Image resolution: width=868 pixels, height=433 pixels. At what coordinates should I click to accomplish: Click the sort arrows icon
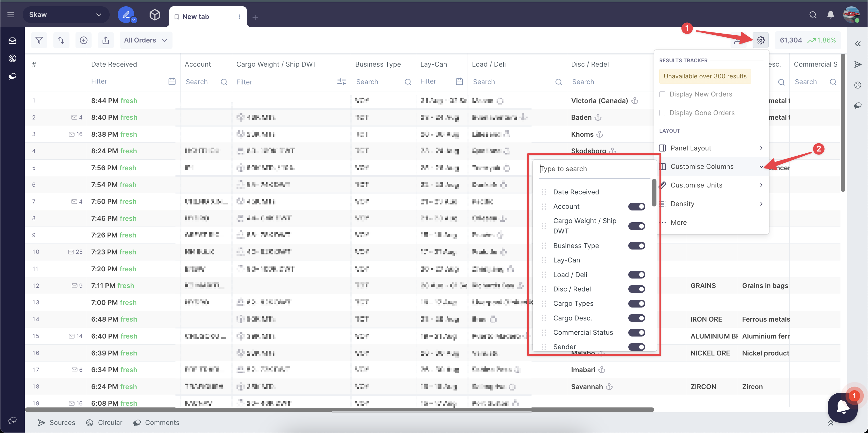[x=61, y=40]
